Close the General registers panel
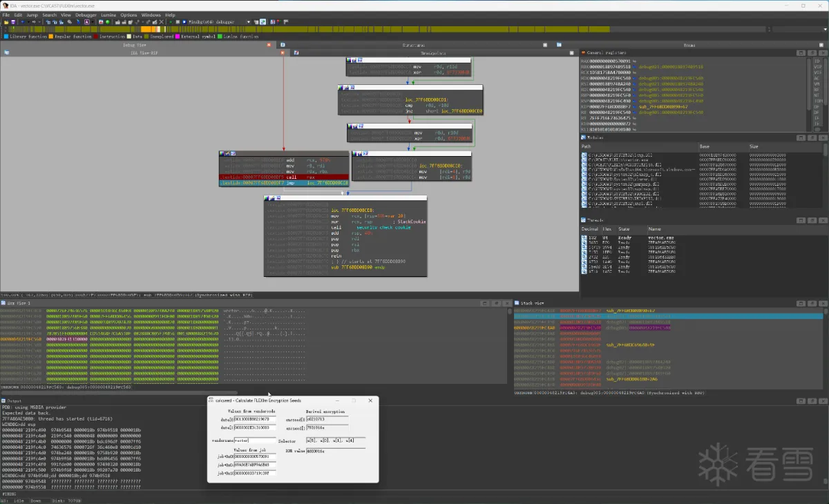Screen dimensions: 829x504 (x=823, y=53)
